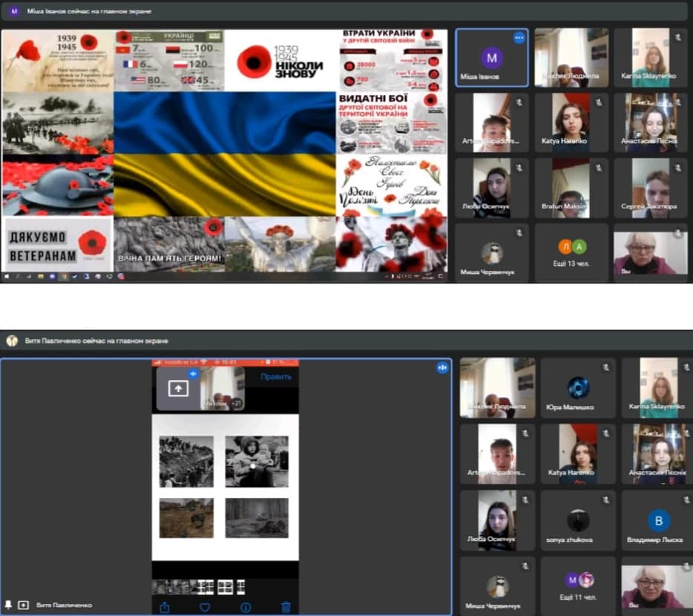Click the three-dot options on Міша Іванов tile

pos(519,38)
